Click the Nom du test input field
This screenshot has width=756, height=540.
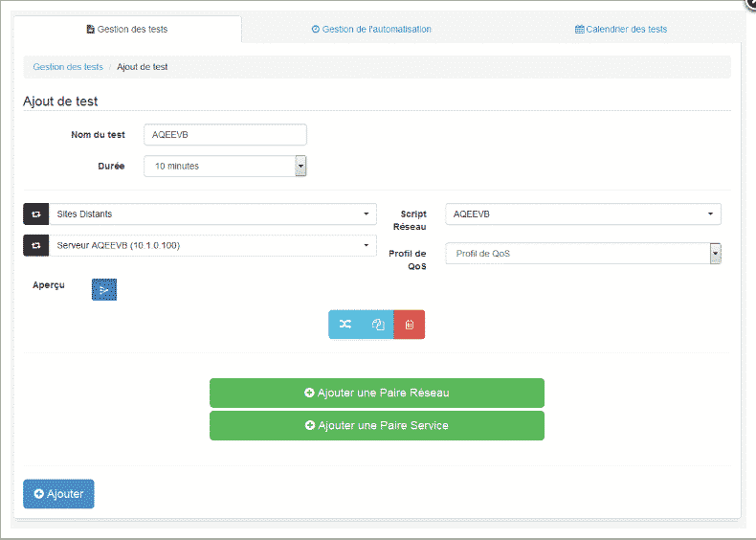(x=225, y=135)
